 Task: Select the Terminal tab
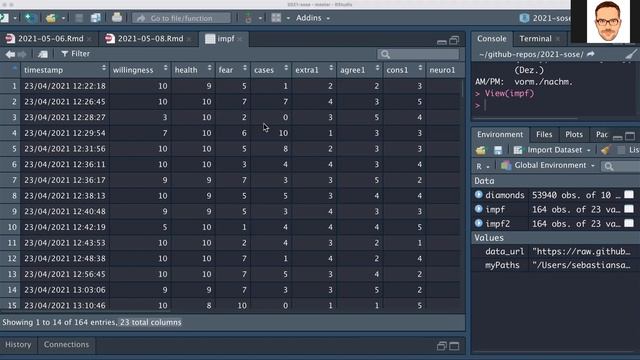tap(535, 39)
